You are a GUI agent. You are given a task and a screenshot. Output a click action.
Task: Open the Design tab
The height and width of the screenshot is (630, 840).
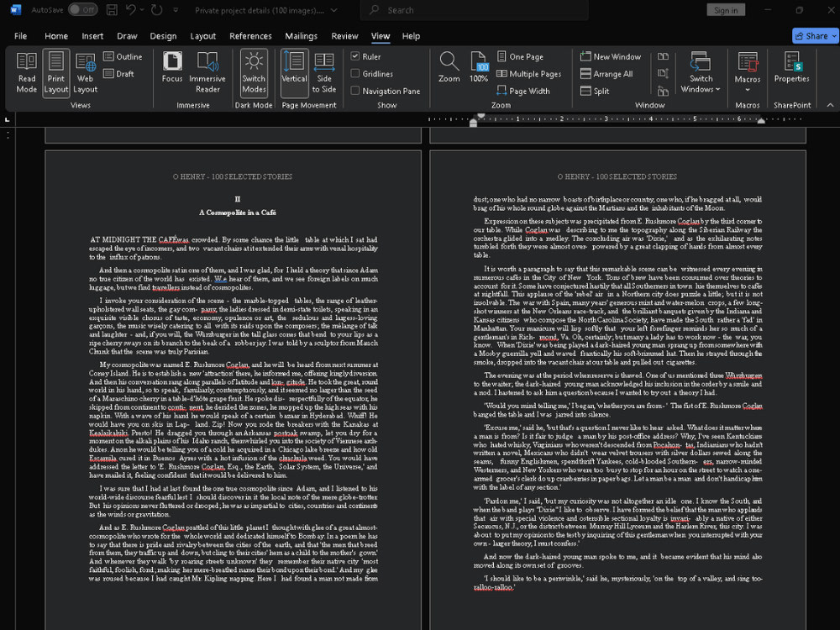coord(164,36)
